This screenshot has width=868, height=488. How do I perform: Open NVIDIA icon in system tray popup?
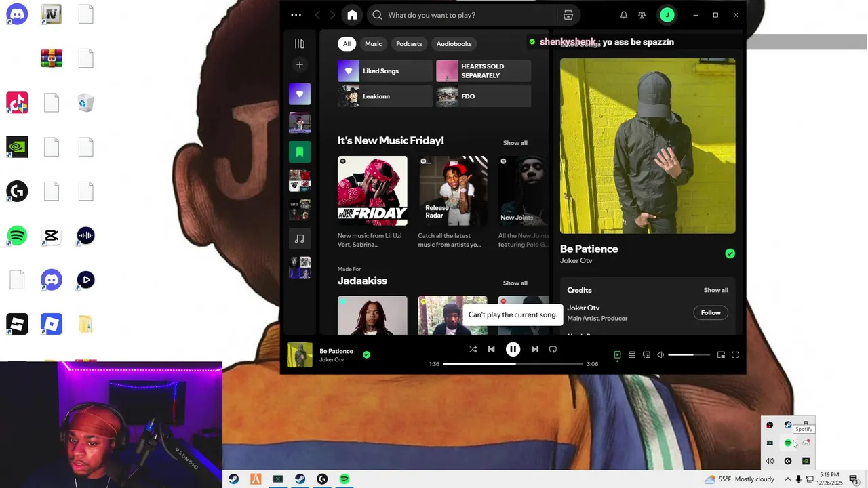(806, 461)
